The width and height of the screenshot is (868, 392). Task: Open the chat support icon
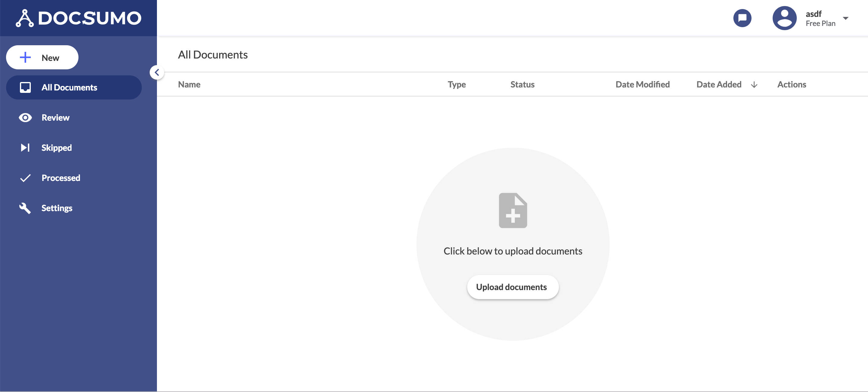tap(742, 18)
